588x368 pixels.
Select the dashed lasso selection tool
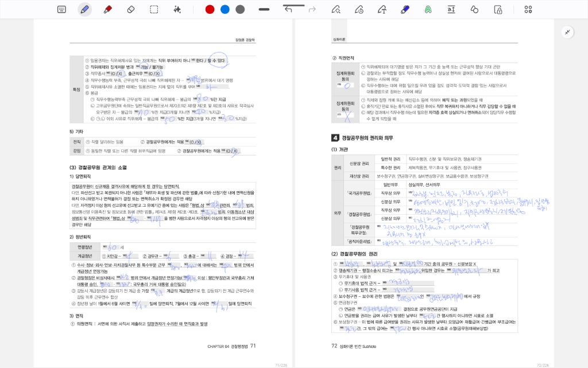click(154, 9)
